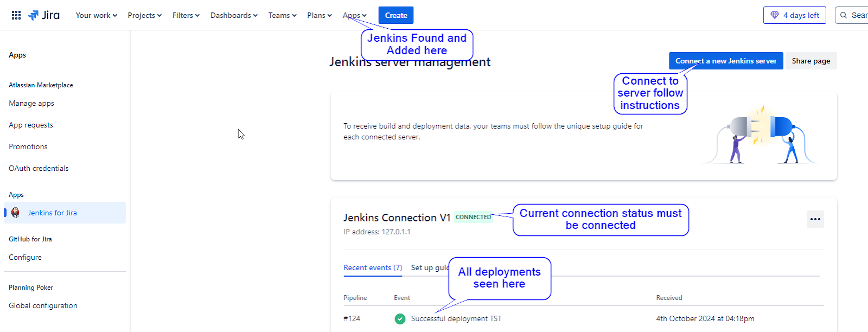Expand the Your work dropdown

pyautogui.click(x=97, y=15)
